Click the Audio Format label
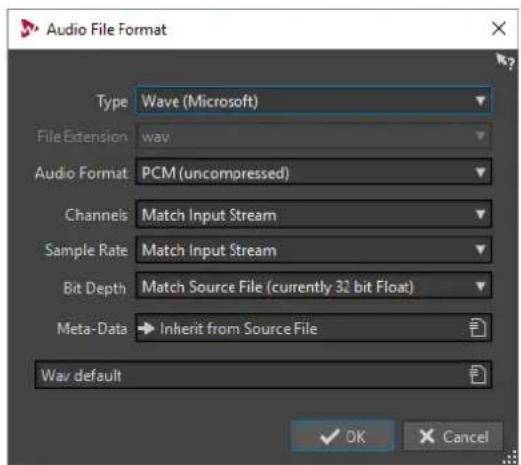 click(x=81, y=173)
